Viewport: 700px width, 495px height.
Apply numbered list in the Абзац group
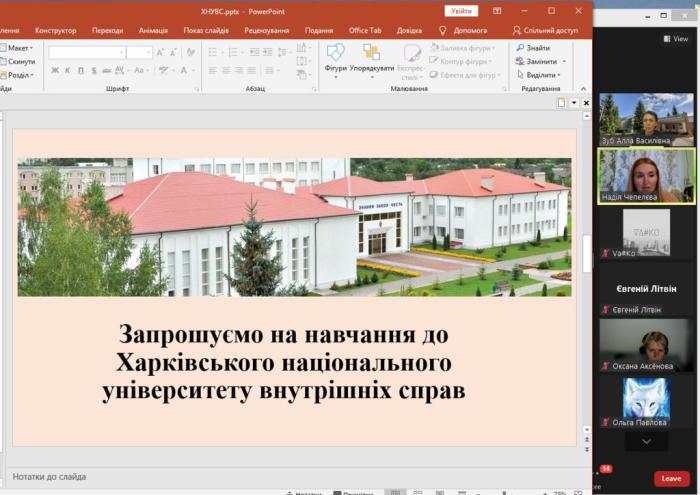point(235,53)
